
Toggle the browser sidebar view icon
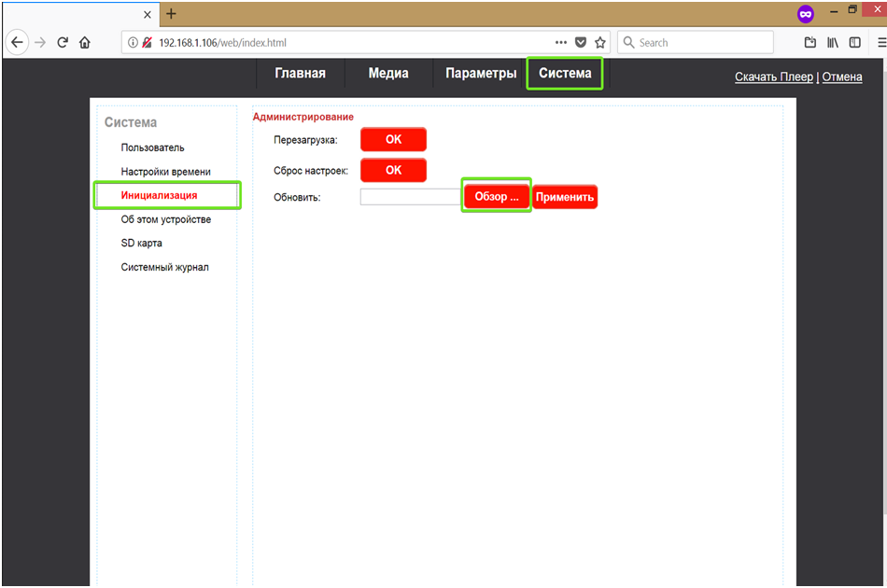click(854, 42)
